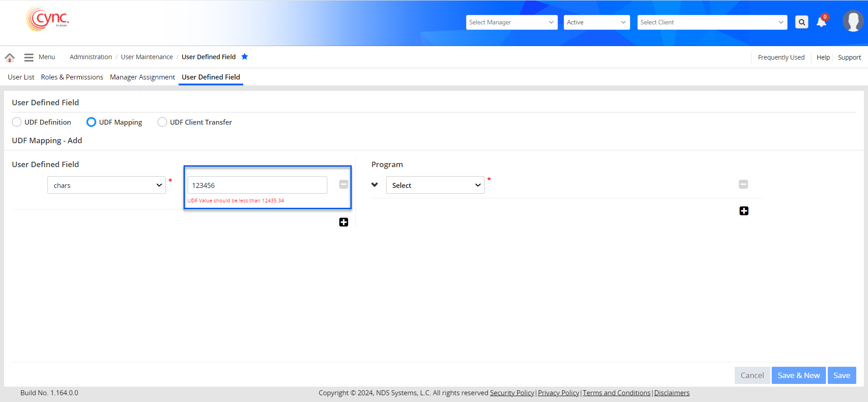Click the UDF value input field
868x402 pixels.
pyautogui.click(x=257, y=185)
